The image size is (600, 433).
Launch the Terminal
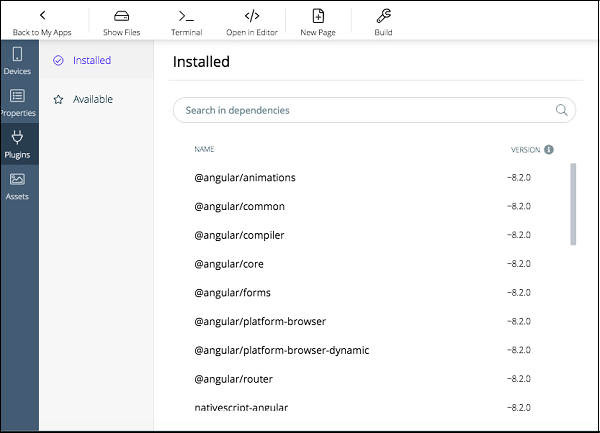point(186,17)
